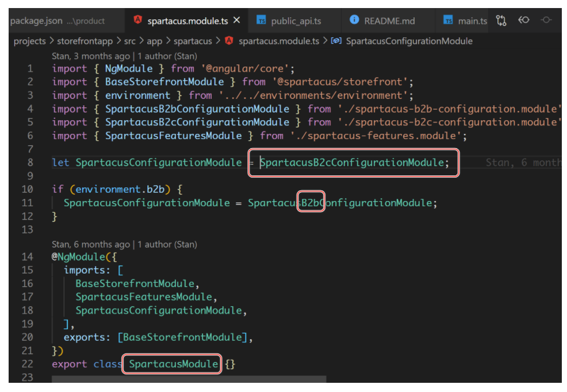
Task: Click 'SpartacusB2cConfigurationModule' on line 8
Action: 352,163
